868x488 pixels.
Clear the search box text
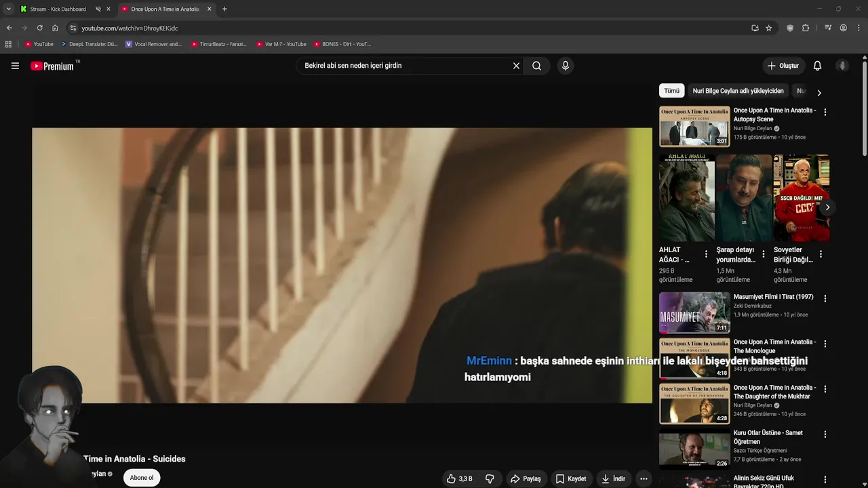pos(516,66)
